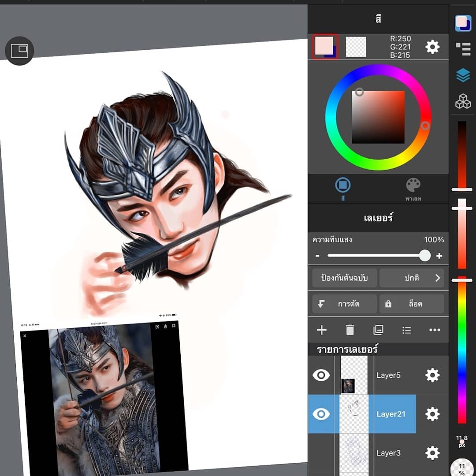Toggle การตัด clipping for the layer
This screenshot has height=476, width=476.
(345, 304)
